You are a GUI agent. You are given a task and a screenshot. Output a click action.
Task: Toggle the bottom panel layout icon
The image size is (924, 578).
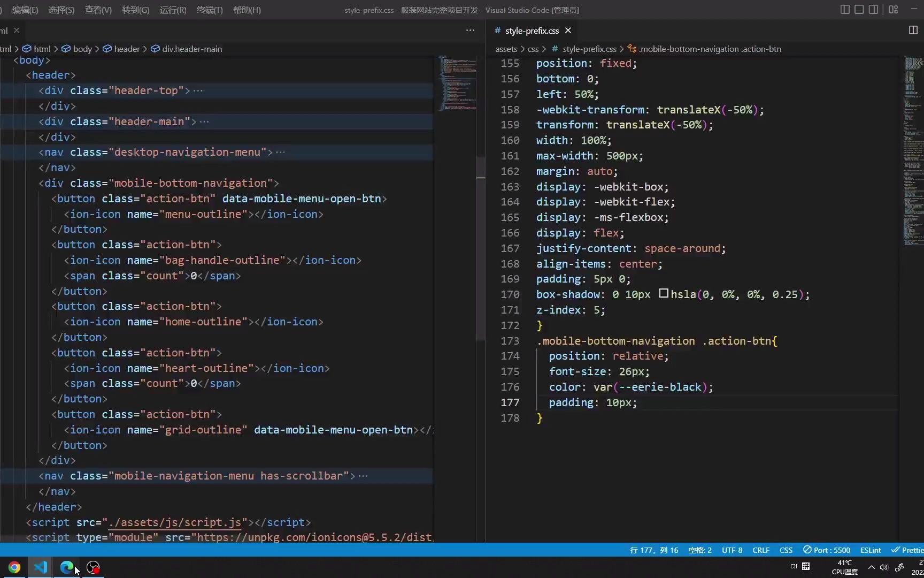pyautogui.click(x=859, y=10)
